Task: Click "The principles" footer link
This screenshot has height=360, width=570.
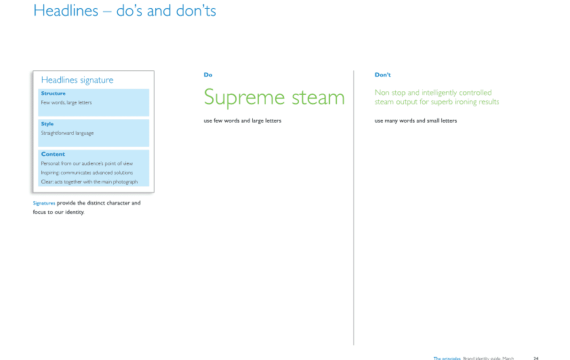Action: point(447,358)
